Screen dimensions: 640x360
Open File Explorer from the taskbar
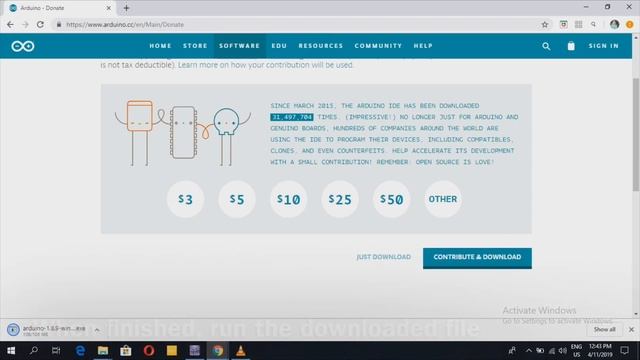tap(103, 351)
